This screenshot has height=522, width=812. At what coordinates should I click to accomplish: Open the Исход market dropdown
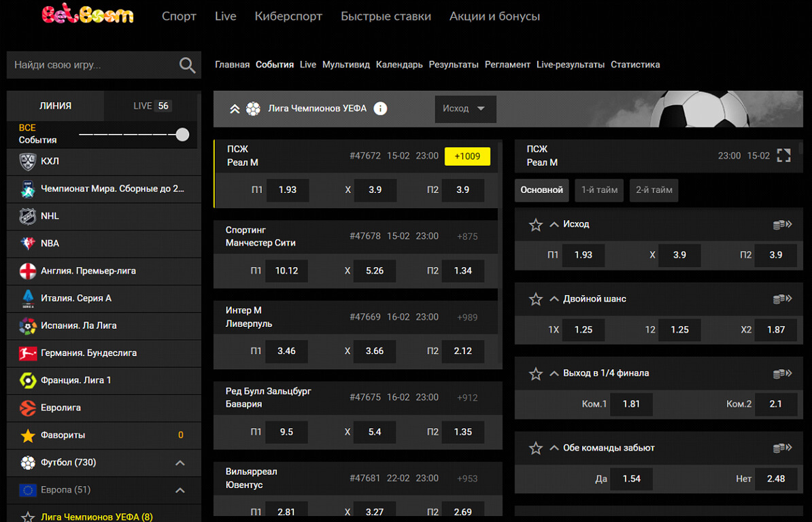pyautogui.click(x=465, y=109)
